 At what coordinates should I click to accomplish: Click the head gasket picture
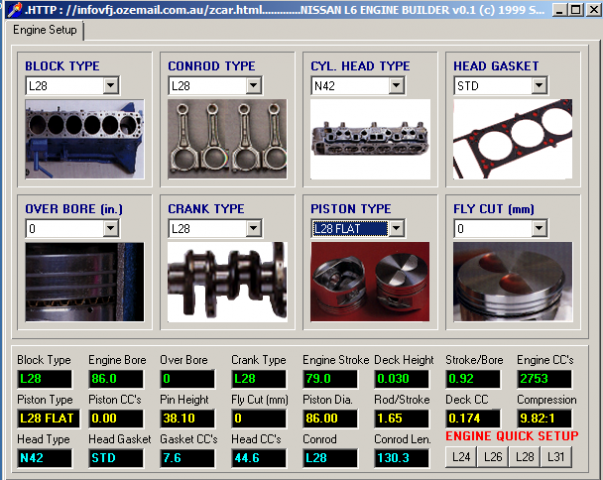(x=513, y=137)
